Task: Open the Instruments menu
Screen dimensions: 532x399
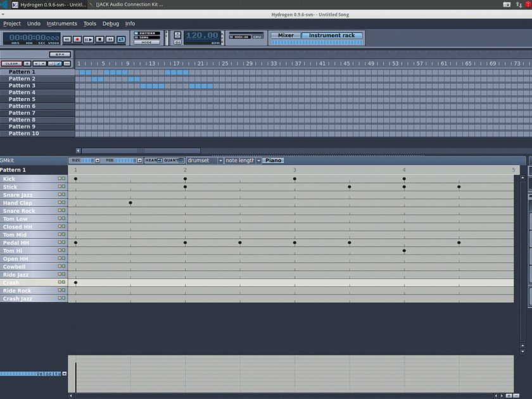Action: [x=62, y=23]
